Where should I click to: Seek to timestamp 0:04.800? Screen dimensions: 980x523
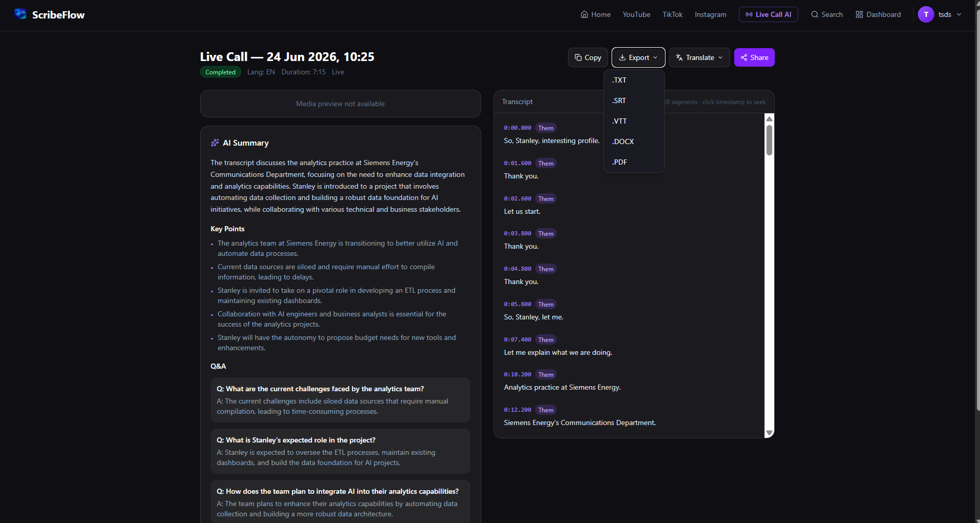point(517,269)
